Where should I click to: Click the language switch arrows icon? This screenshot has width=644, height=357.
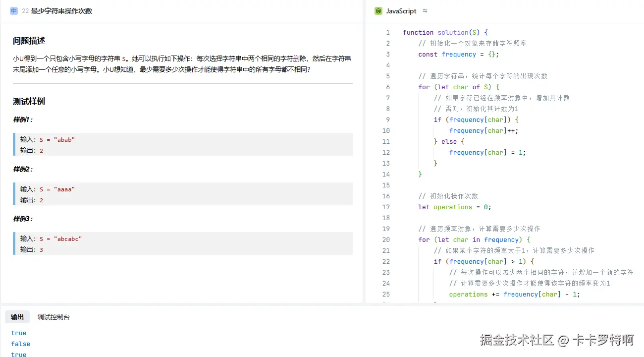click(425, 10)
